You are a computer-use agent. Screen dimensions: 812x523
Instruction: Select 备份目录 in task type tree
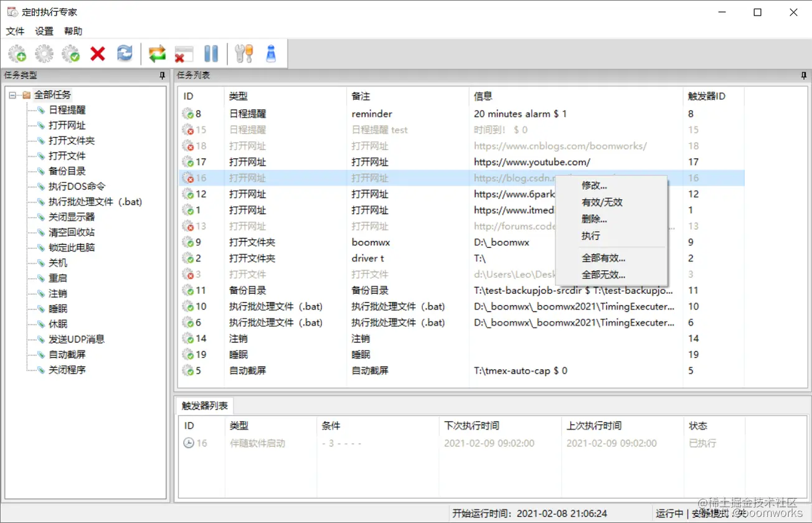click(67, 171)
